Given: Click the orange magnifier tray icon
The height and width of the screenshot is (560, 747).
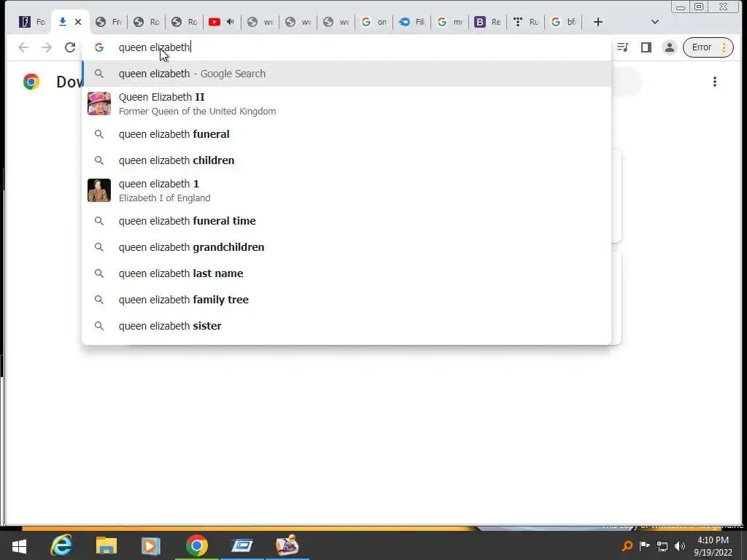Looking at the screenshot, I should [627, 545].
